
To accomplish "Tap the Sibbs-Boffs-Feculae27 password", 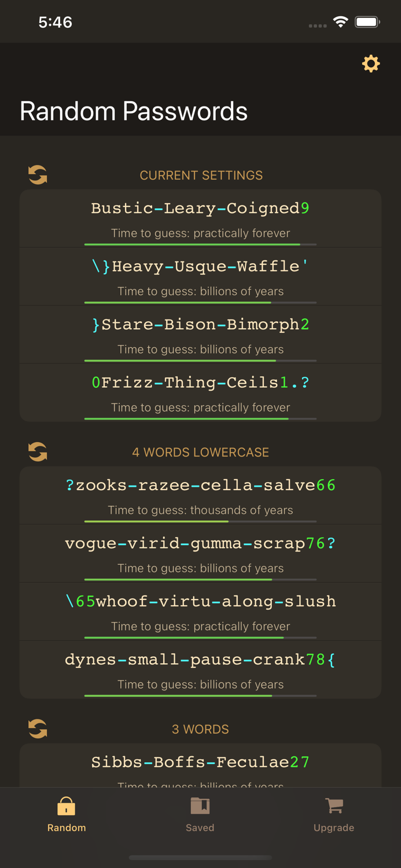I will click(200, 762).
